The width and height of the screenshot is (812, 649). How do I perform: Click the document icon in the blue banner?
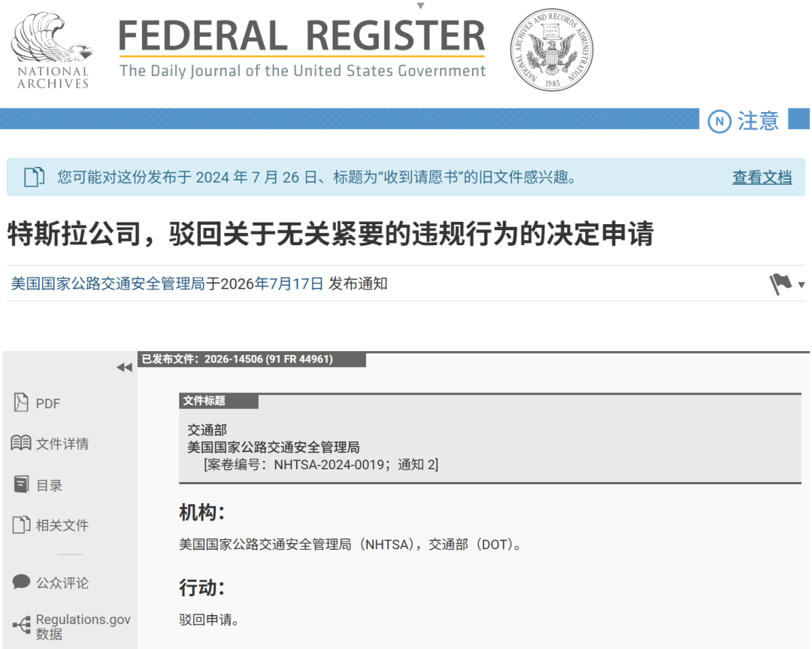pos(35,177)
